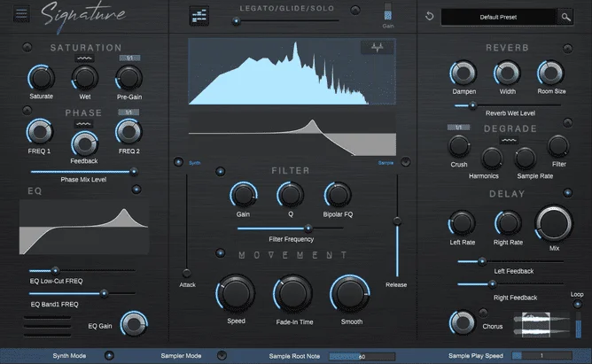Click the Reverb Wet Level slider handle
Viewport: 592px width, 364px height.
click(x=472, y=105)
